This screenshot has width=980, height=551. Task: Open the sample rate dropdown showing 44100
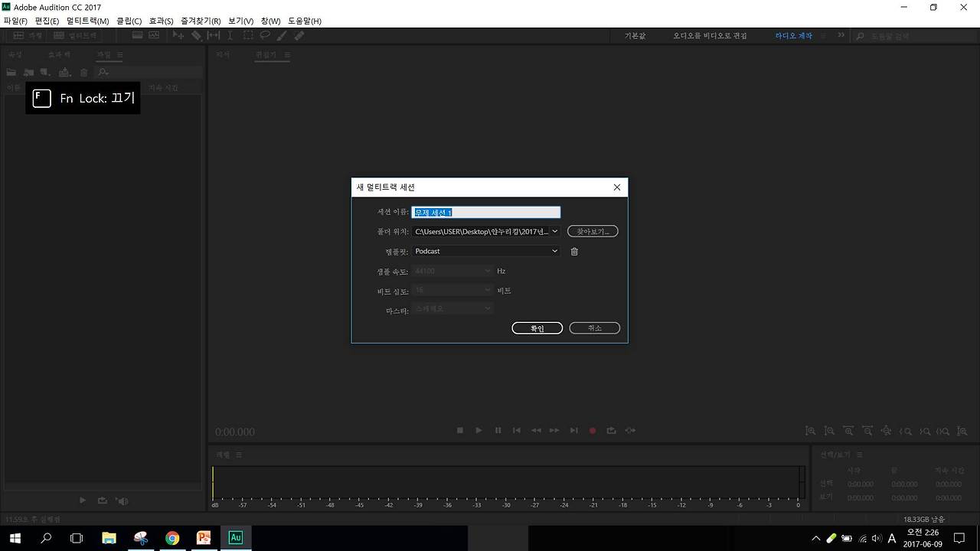coord(452,271)
